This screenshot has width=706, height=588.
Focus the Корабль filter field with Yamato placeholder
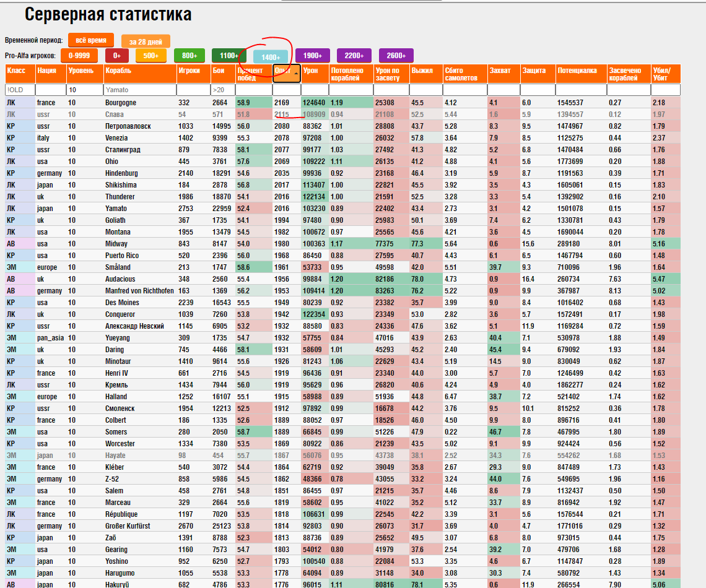click(139, 90)
